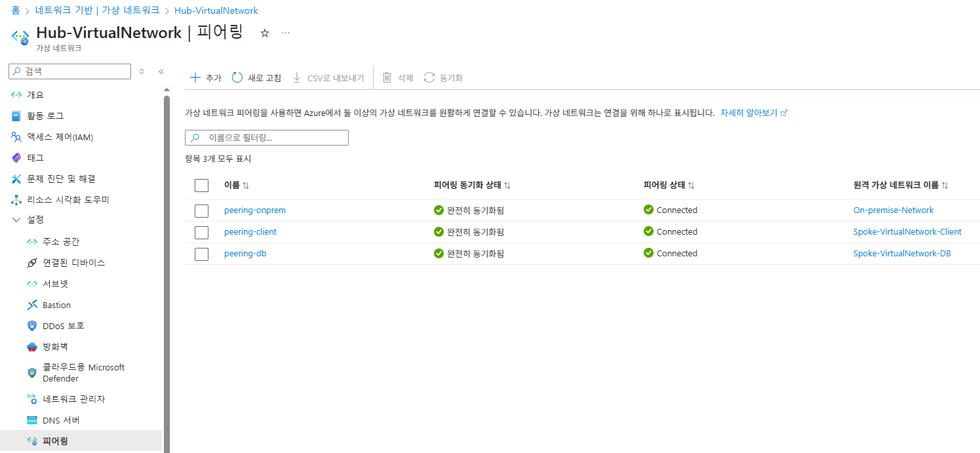The width and height of the screenshot is (980, 453).
Task: Open the peering-onprem link
Action: [x=255, y=210]
